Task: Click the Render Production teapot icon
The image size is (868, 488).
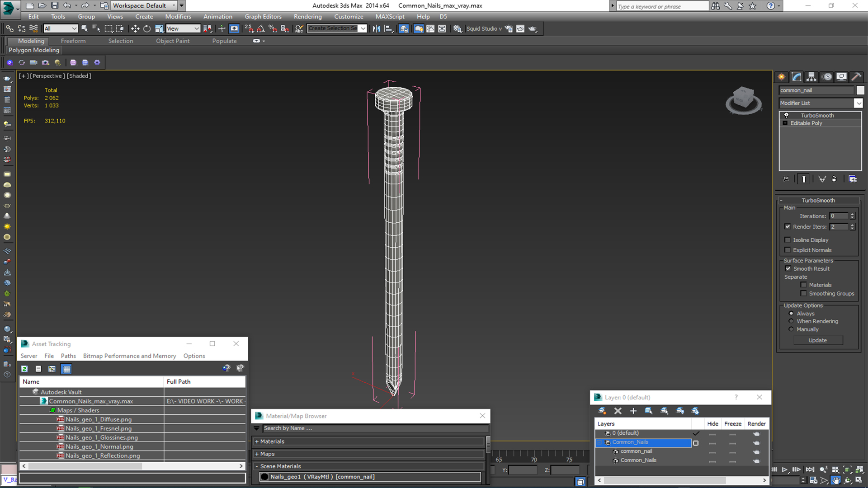Action: [x=533, y=28]
